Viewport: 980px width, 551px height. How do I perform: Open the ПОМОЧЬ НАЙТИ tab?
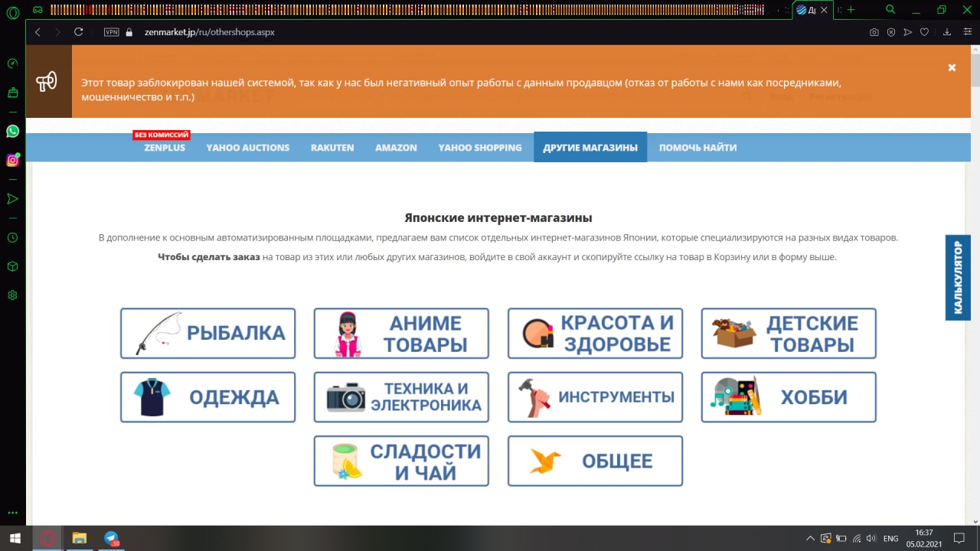coord(697,148)
